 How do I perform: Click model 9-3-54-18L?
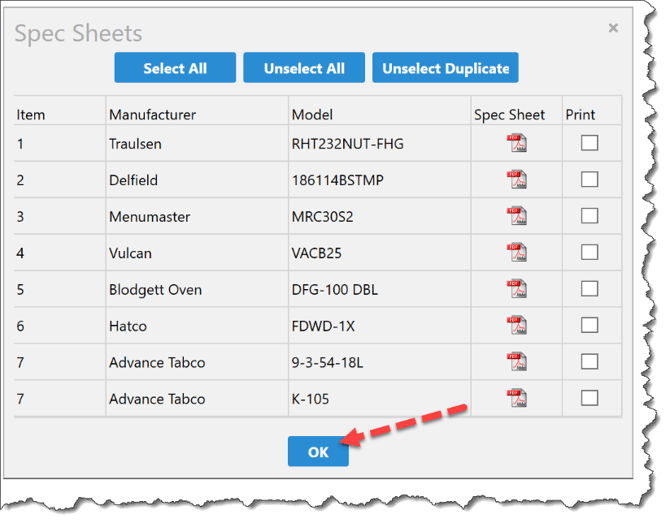pyautogui.click(x=327, y=363)
